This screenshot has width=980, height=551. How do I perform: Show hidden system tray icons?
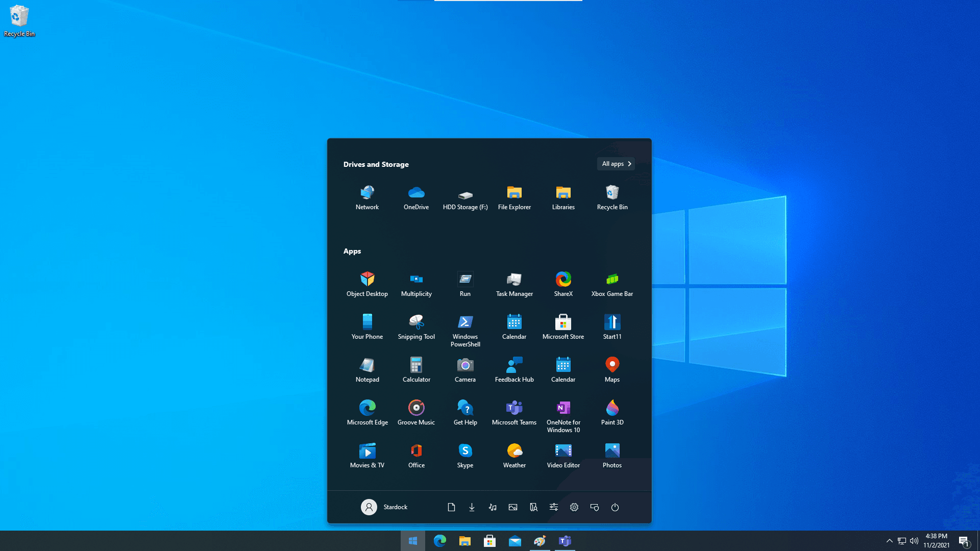point(889,541)
